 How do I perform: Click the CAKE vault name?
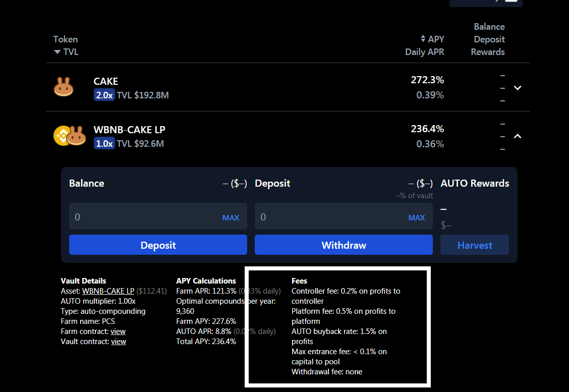click(105, 81)
